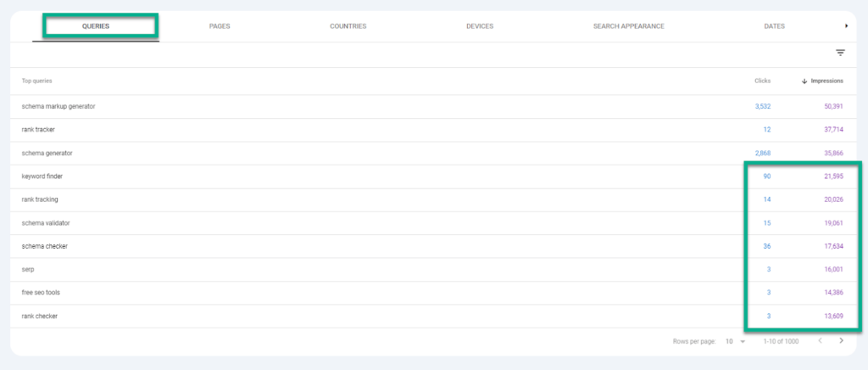The width and height of the screenshot is (868, 370).
Task: Open the filter rows icon
Action: (x=840, y=53)
